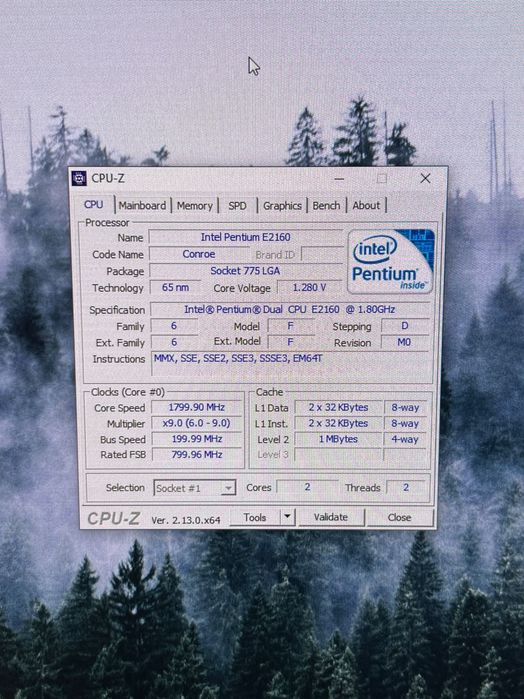
Task: Click the Bus Speed value 199.99 MHz
Action: point(197,439)
